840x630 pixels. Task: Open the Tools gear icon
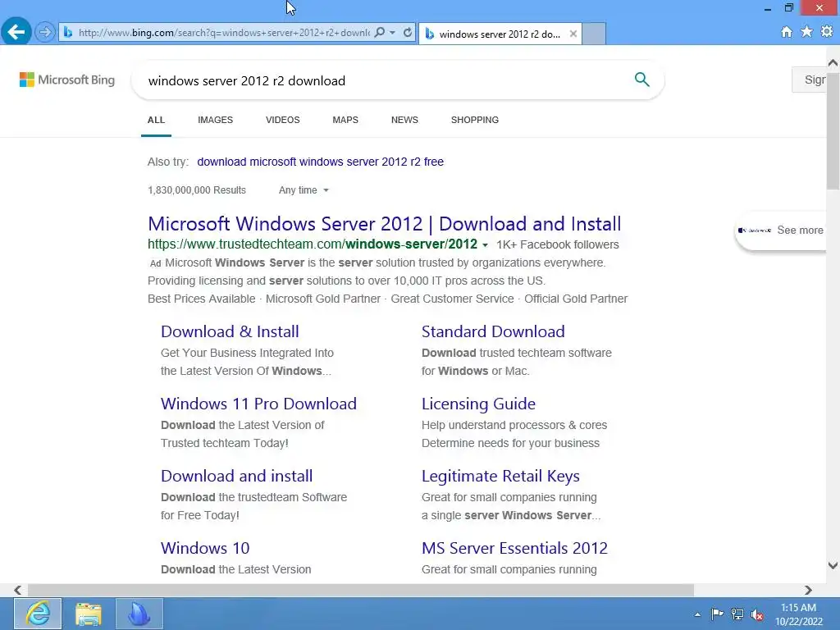point(827,32)
